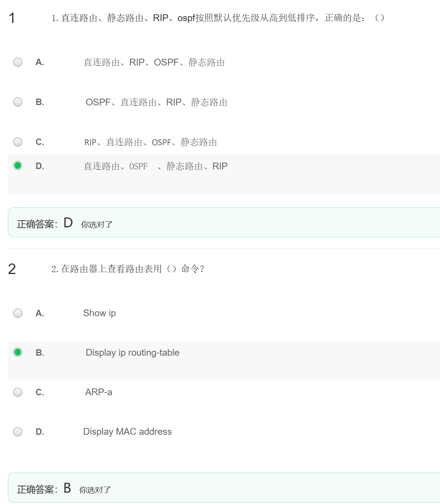Click option text '直连路由、RIP、OSPF、静态路由'
The height and width of the screenshot is (504, 440).
pos(154,62)
